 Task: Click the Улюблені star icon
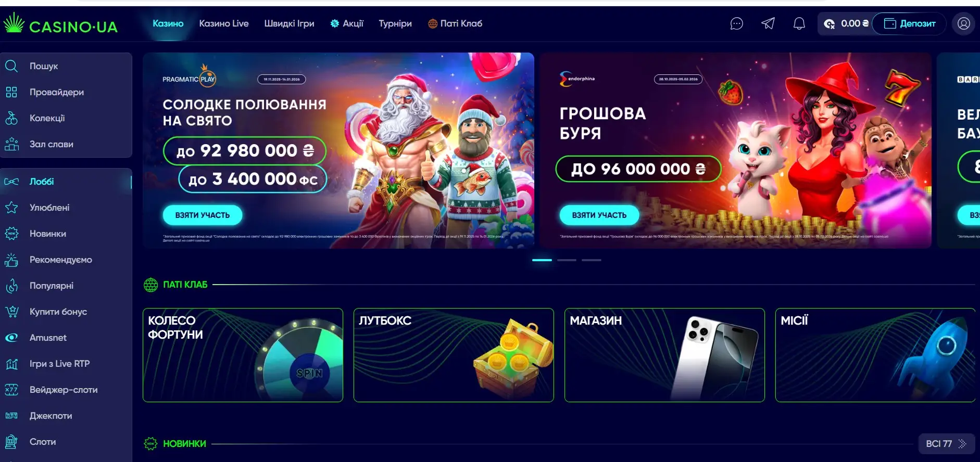coord(11,208)
